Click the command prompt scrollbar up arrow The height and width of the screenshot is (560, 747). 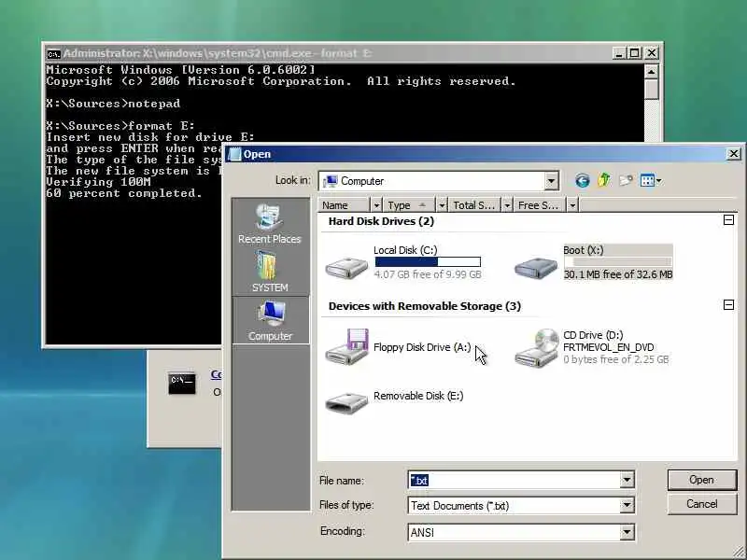[651, 72]
